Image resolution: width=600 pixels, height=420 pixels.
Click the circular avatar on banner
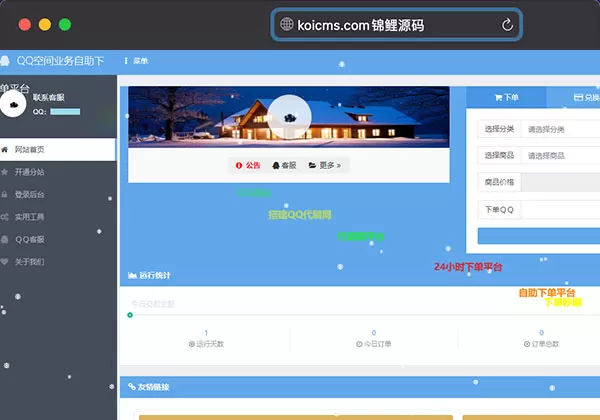289,117
